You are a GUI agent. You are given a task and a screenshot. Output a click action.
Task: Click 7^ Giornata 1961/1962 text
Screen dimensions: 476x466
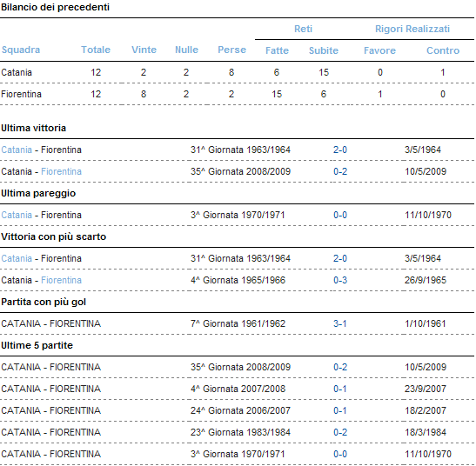[238, 323]
